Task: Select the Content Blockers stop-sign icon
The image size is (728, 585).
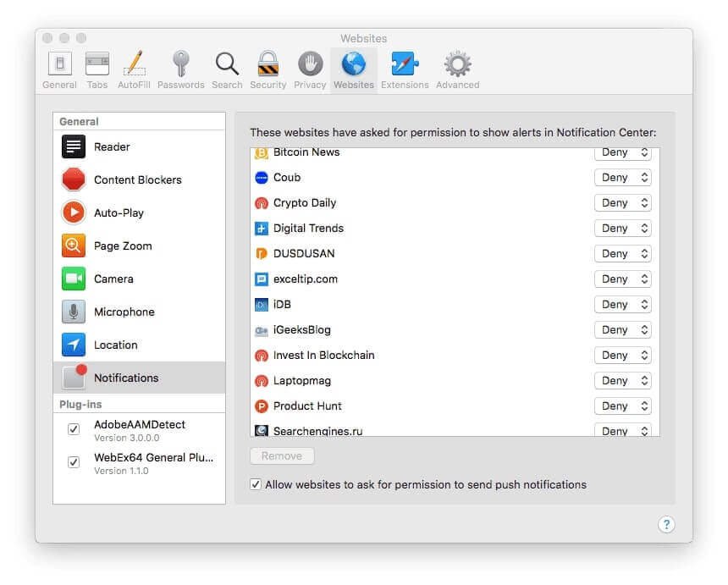Action: point(74,179)
